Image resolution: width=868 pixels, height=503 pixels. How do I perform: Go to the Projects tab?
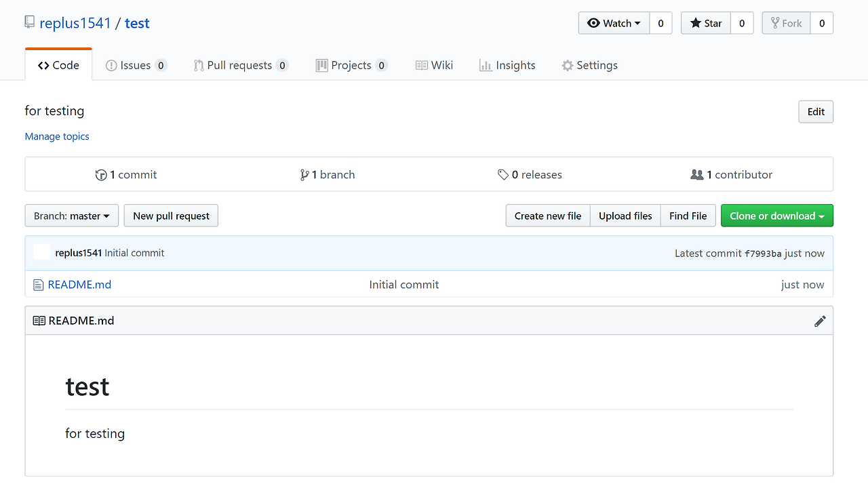point(352,65)
